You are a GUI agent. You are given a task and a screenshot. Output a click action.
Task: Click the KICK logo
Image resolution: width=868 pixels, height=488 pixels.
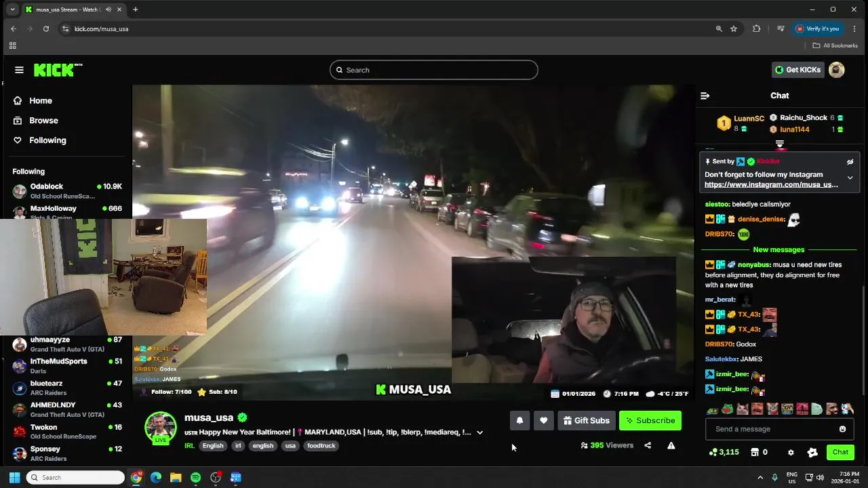[x=58, y=70]
